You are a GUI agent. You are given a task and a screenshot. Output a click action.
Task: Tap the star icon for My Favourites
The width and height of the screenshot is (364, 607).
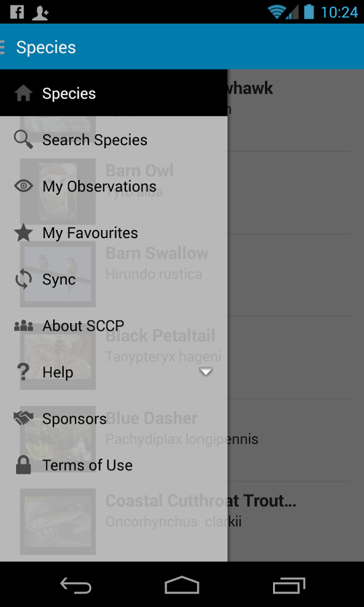[23, 233]
